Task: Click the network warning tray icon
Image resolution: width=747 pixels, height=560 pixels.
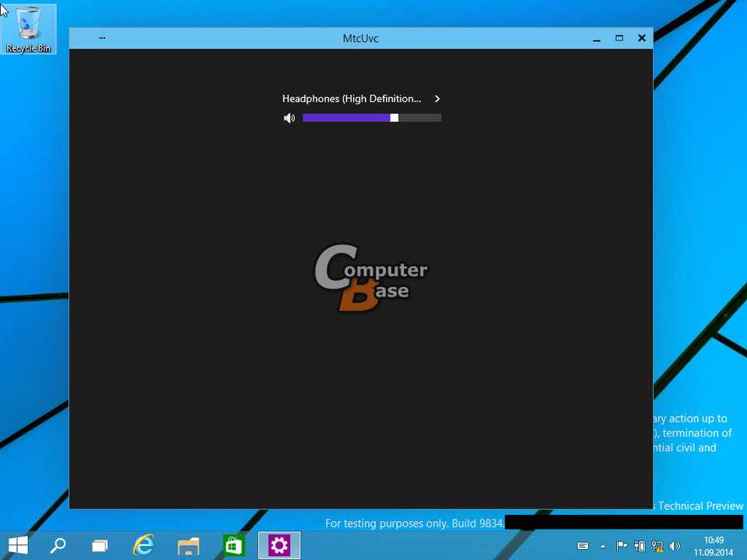Action: (658, 546)
